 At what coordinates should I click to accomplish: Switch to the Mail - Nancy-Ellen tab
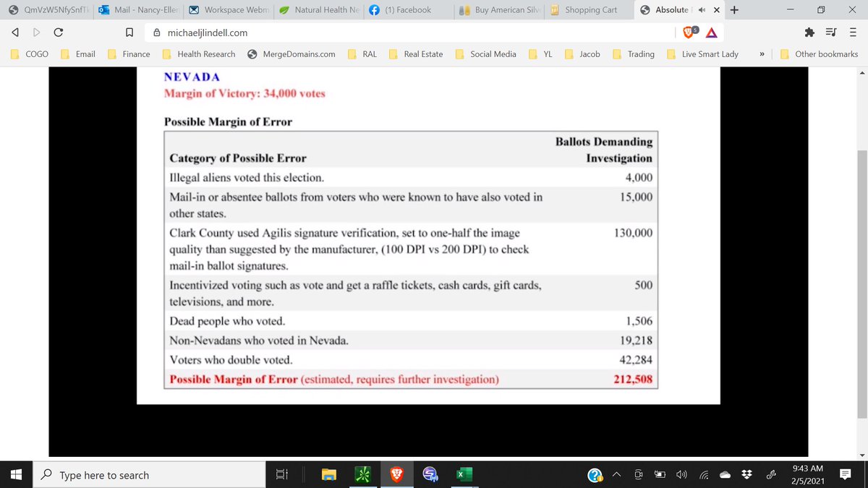pyautogui.click(x=138, y=10)
